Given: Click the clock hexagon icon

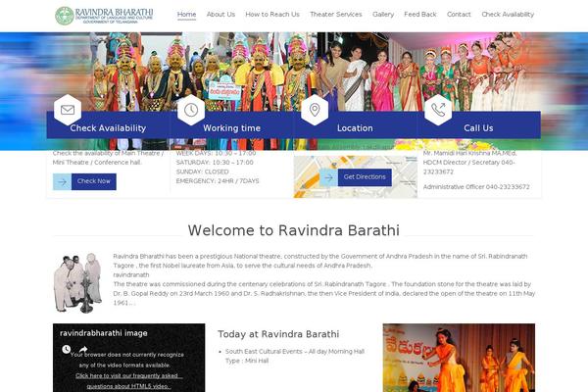Looking at the screenshot, I should click(191, 110).
